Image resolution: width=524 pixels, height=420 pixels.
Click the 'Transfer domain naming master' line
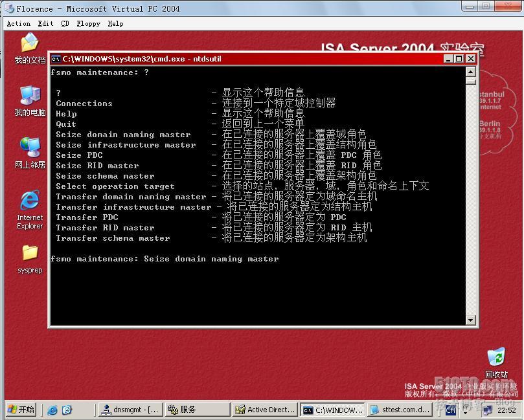click(x=216, y=197)
